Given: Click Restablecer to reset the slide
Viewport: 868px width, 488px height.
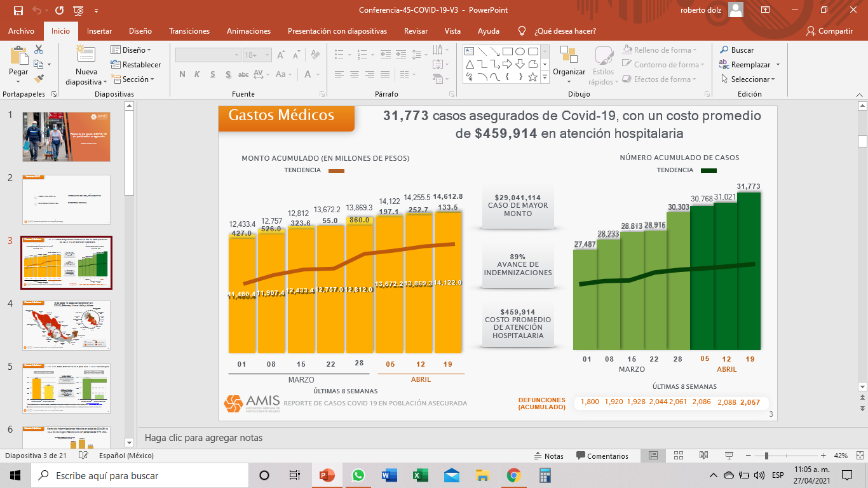Looking at the screenshot, I should [x=136, y=65].
